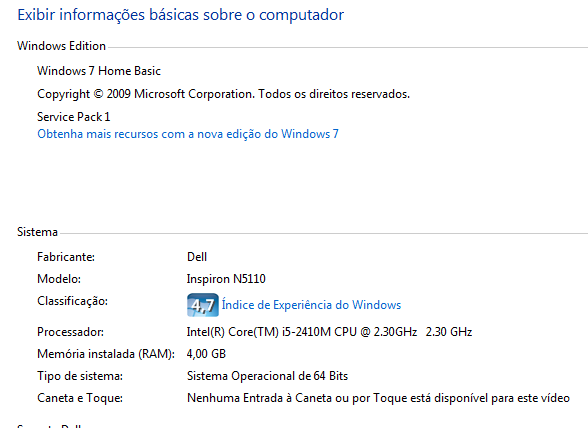Image resolution: width=588 pixels, height=428 pixels.
Task: Select the Caneta e Toque label
Action: click(x=80, y=398)
